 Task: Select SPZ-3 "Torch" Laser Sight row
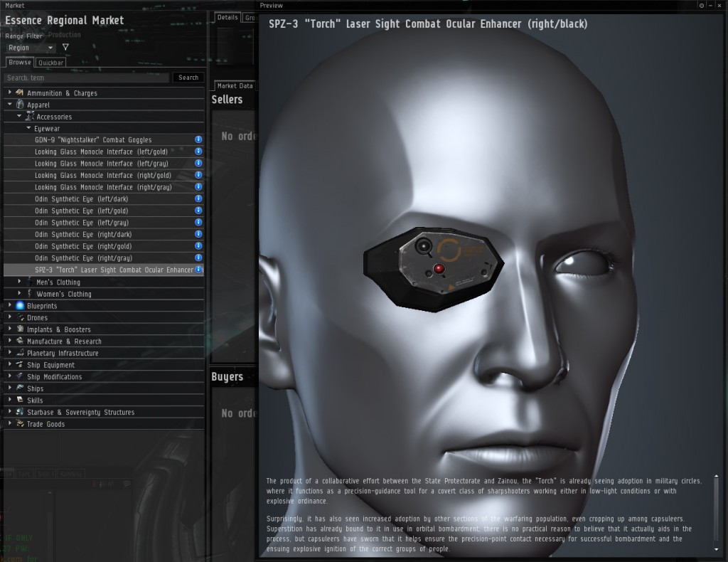pos(104,270)
